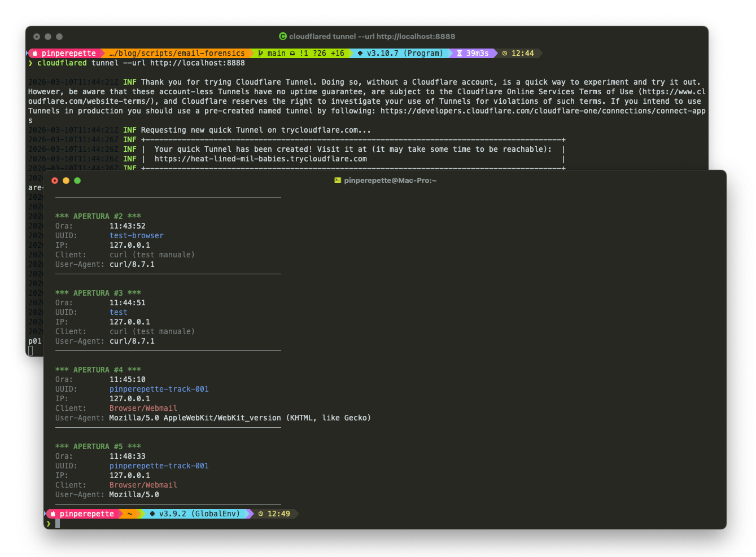Select the test-browser UUID in APERTURA #2

(136, 235)
